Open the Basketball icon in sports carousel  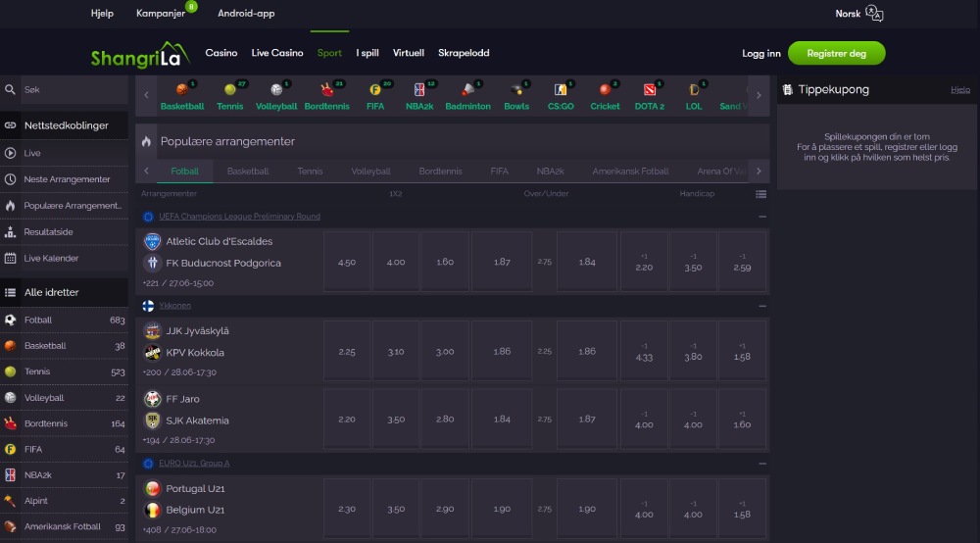click(182, 96)
